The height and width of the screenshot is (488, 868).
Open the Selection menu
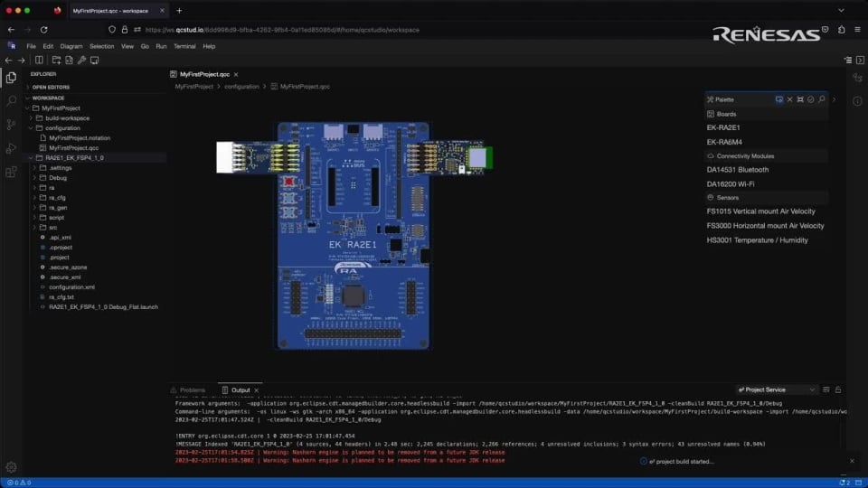[x=101, y=46]
